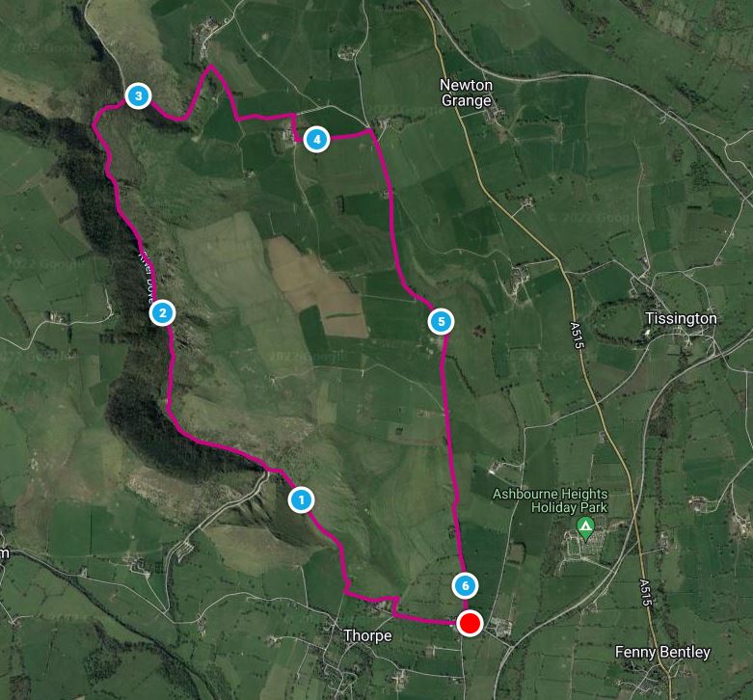Click the lower A515 road label
Viewport: 753px width, 700px height.
point(645,593)
